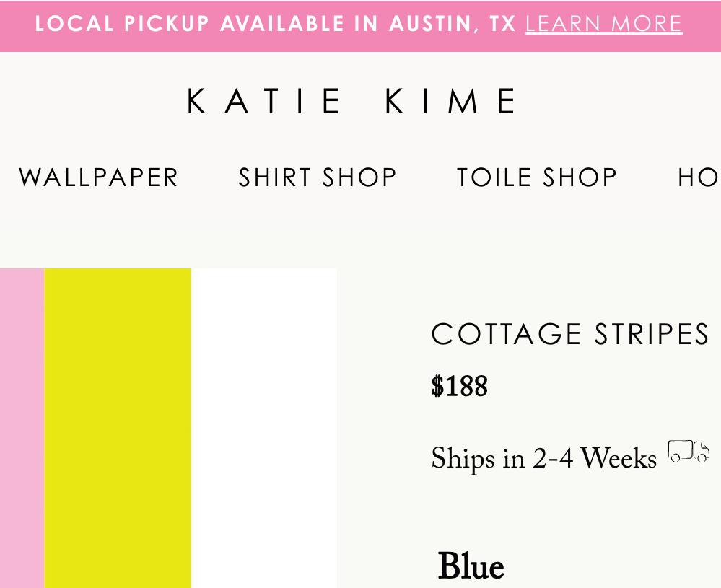Select the Blue color label
Image resolution: width=721 pixels, height=588 pixels.
click(471, 566)
